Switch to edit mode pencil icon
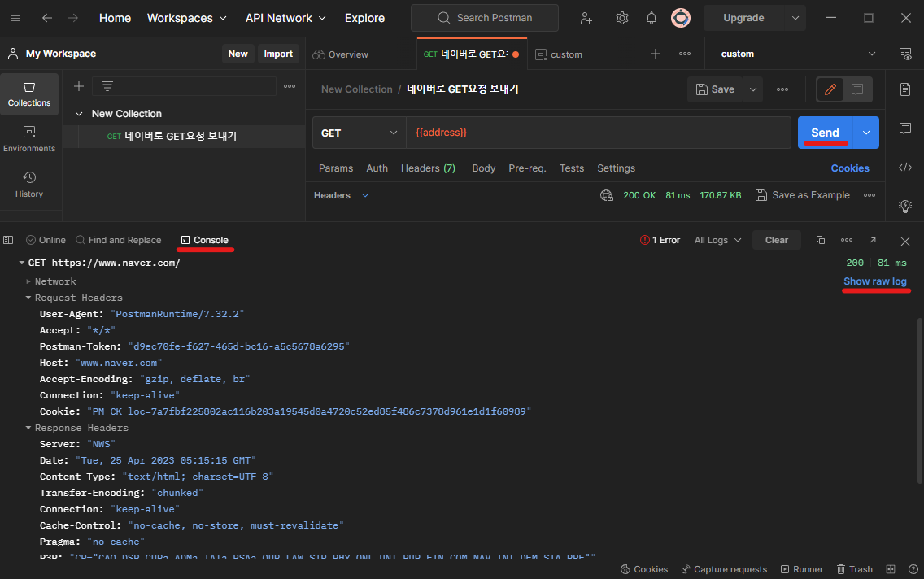The height and width of the screenshot is (579, 924). click(830, 89)
